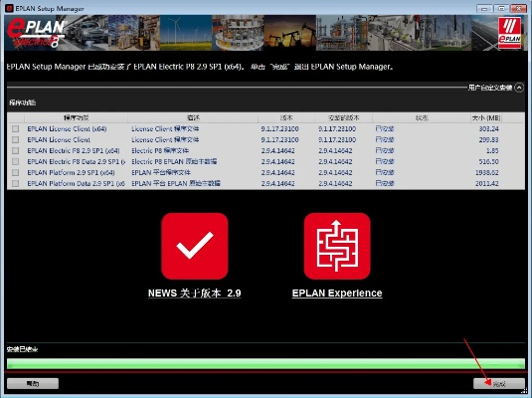Click size value 1938.02
Image resolution: width=532 pixels, height=398 pixels.
coord(487,172)
